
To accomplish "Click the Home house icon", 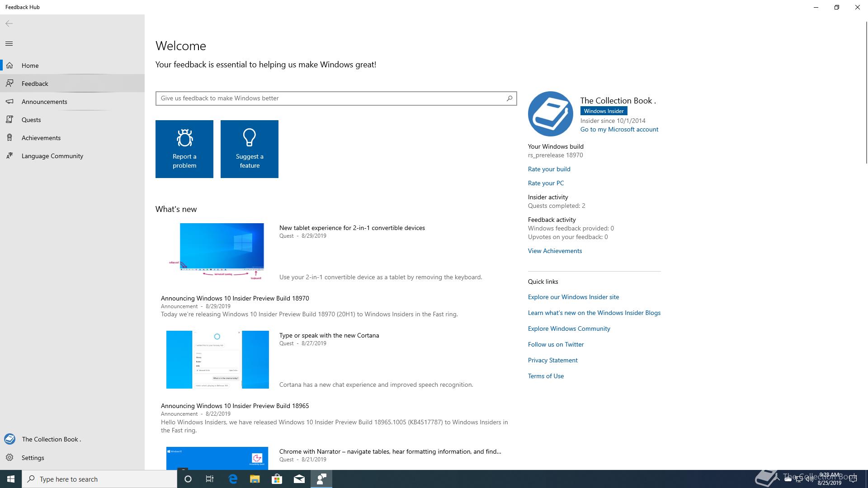I will (x=9, y=66).
